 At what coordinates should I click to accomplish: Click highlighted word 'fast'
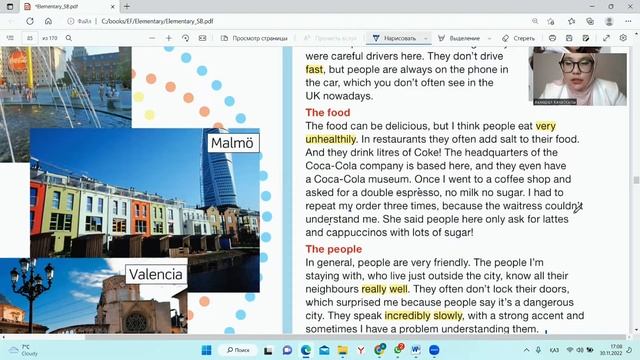(314, 69)
